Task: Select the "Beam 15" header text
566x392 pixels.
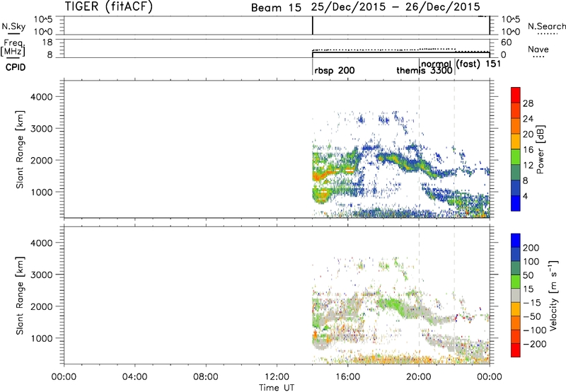Action: (x=276, y=8)
